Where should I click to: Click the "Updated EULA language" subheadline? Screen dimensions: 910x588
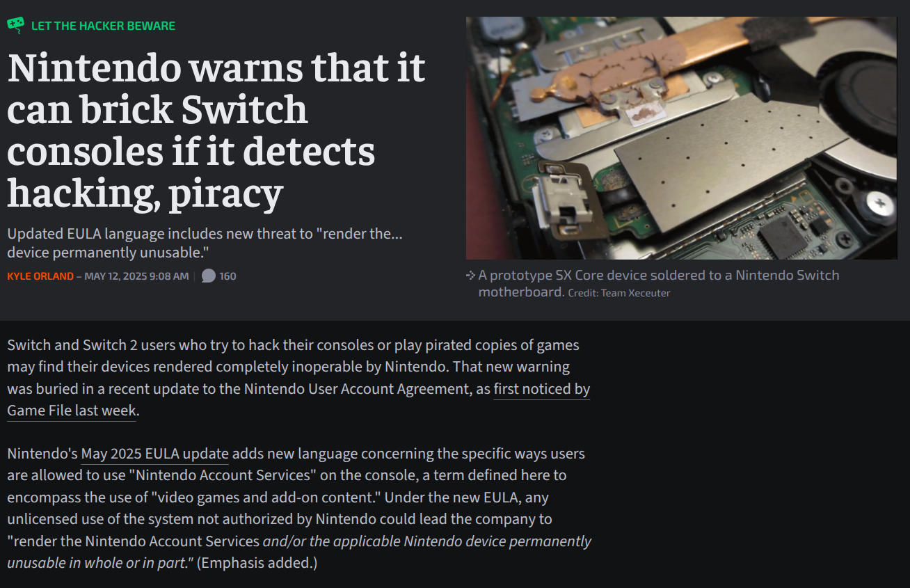click(205, 243)
